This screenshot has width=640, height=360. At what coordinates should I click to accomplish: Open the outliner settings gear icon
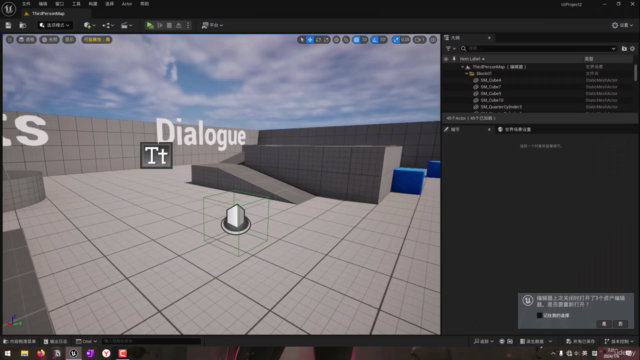point(632,49)
